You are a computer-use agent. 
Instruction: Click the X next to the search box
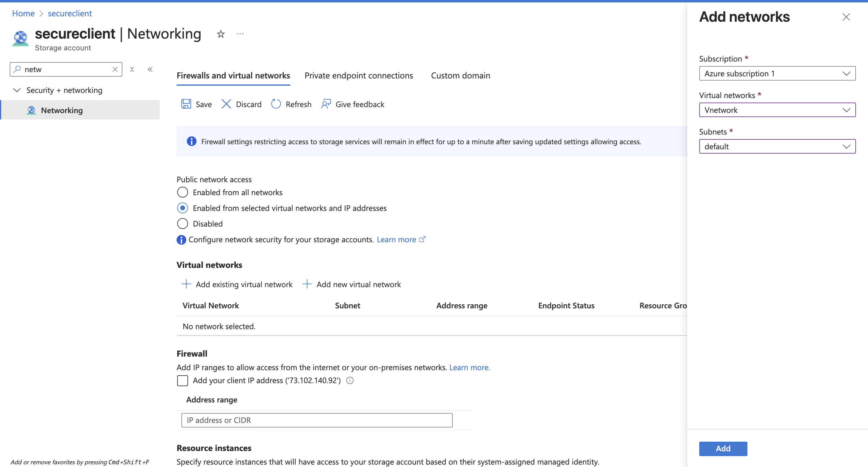click(x=132, y=69)
